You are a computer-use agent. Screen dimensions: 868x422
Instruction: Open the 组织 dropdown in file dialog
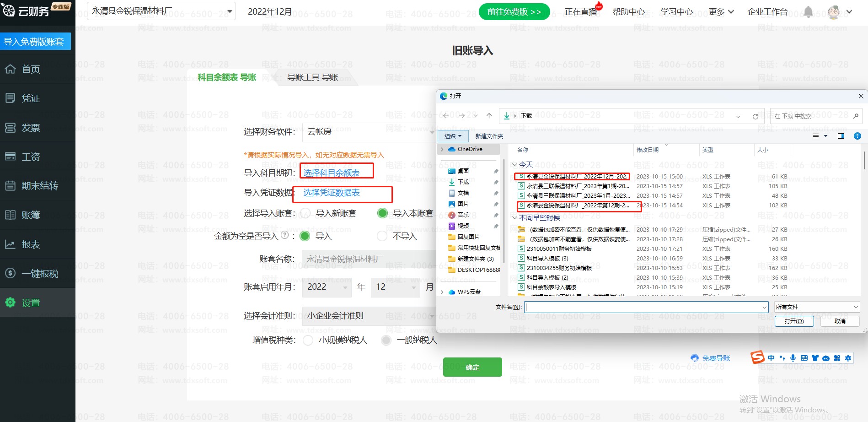tap(453, 136)
